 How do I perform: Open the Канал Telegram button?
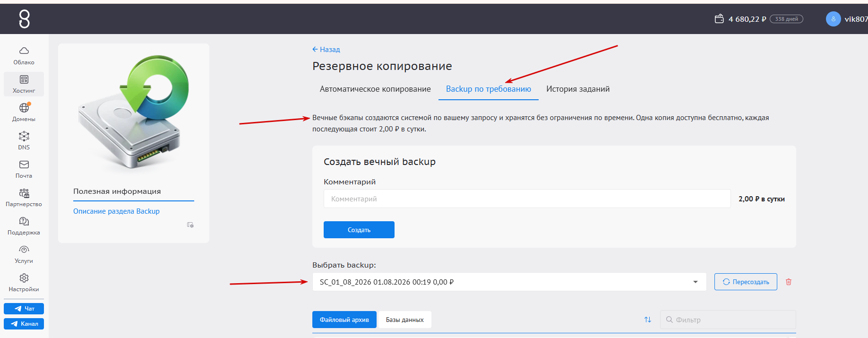(24, 324)
